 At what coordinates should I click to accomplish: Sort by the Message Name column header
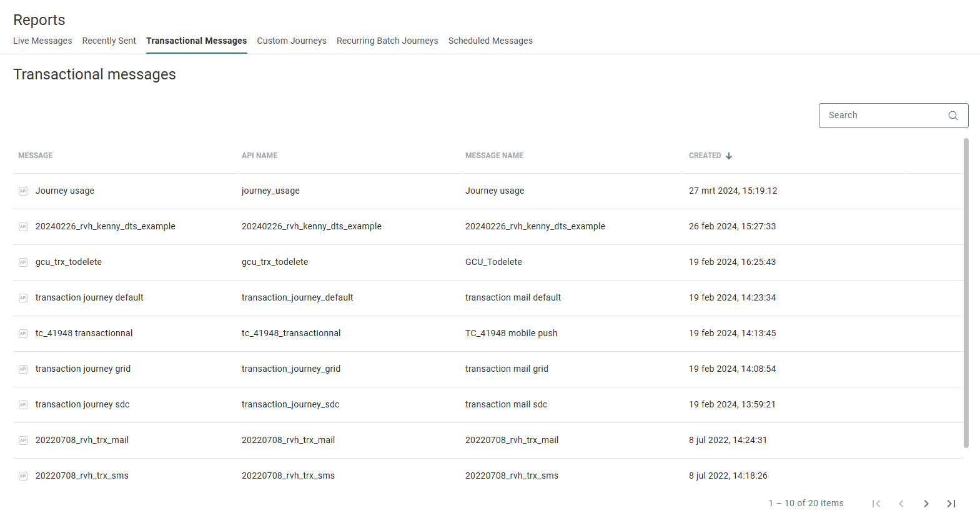tap(494, 156)
